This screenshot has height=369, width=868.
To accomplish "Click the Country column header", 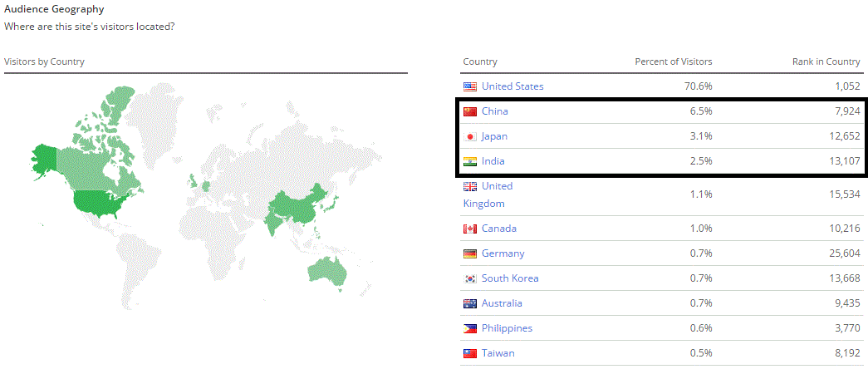I will [x=480, y=61].
